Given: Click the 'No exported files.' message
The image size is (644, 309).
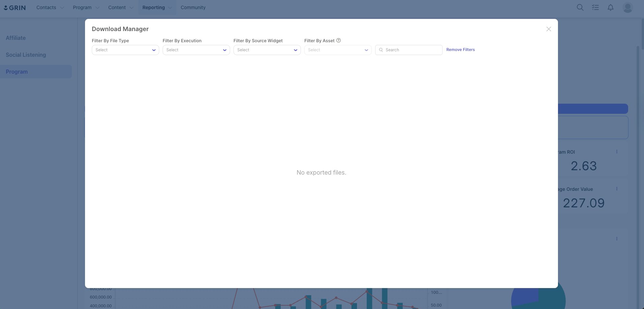Looking at the screenshot, I should (x=321, y=173).
